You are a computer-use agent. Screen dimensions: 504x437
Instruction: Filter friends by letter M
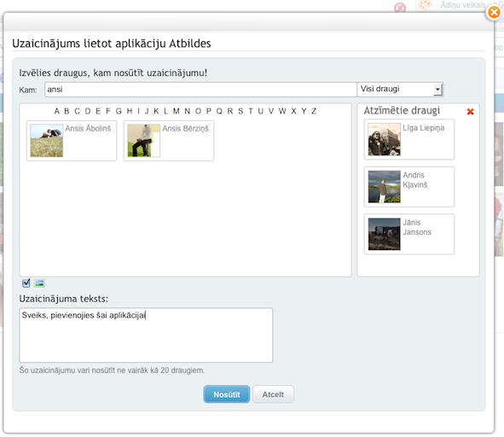pos(177,111)
